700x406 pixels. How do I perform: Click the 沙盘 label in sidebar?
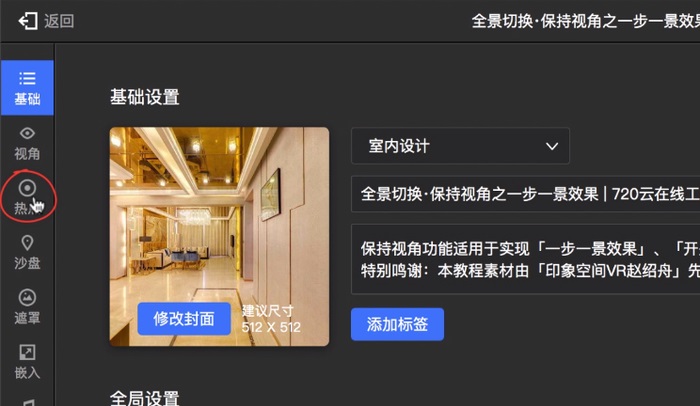pos(27,263)
